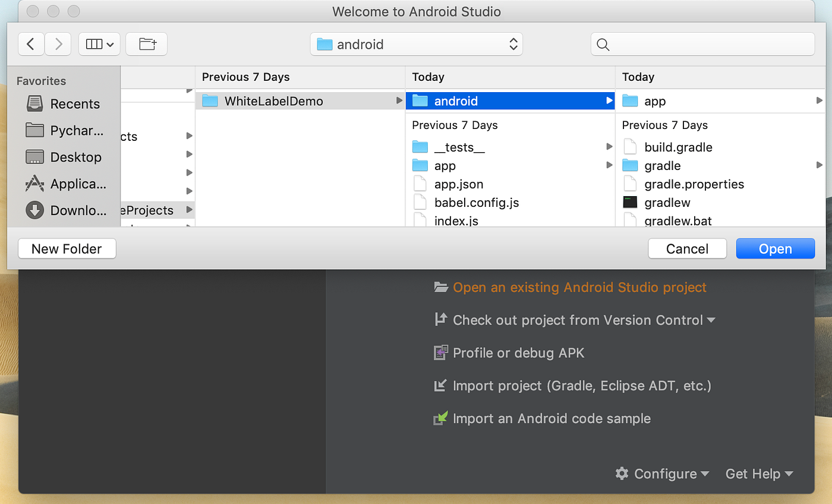Expand WhiteLabelDemo with its arrow

(399, 101)
